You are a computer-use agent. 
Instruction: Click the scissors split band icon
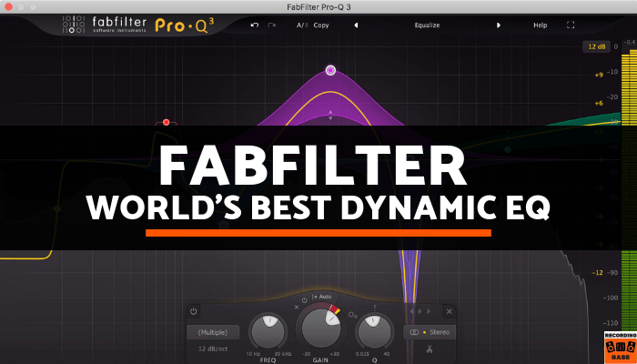click(428, 349)
